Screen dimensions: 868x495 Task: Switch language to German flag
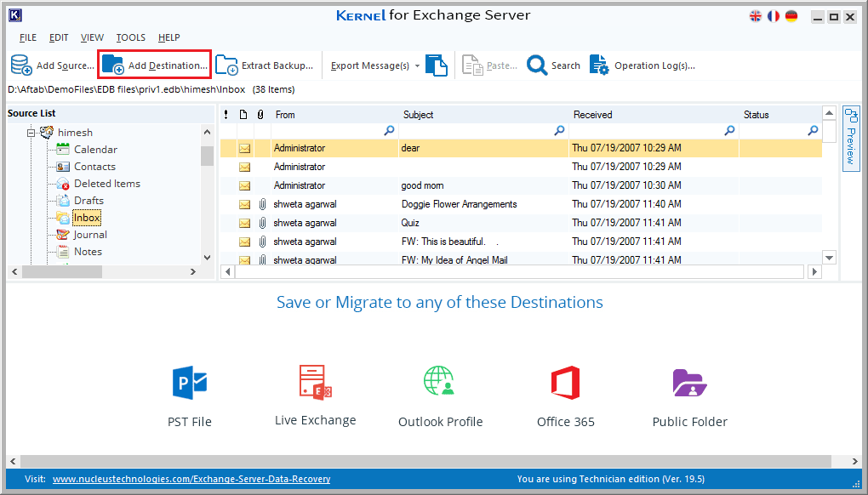pos(791,17)
